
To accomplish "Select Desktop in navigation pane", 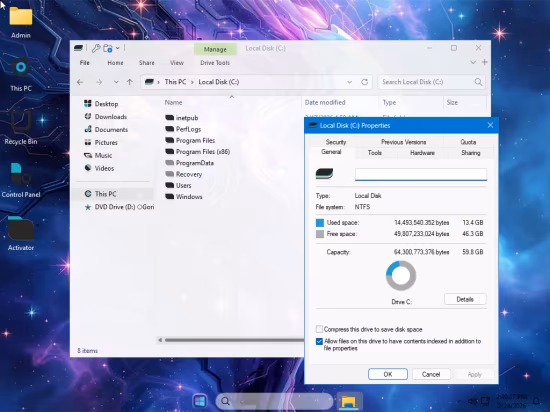I will coord(106,104).
